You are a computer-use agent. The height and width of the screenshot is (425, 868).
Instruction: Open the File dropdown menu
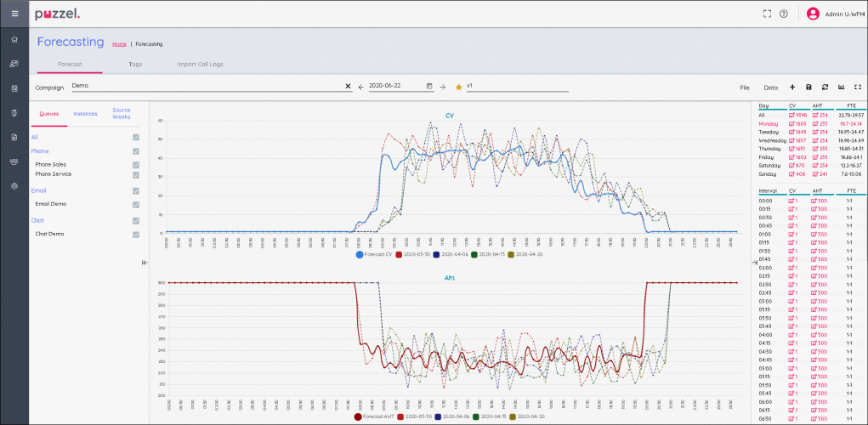(x=744, y=88)
